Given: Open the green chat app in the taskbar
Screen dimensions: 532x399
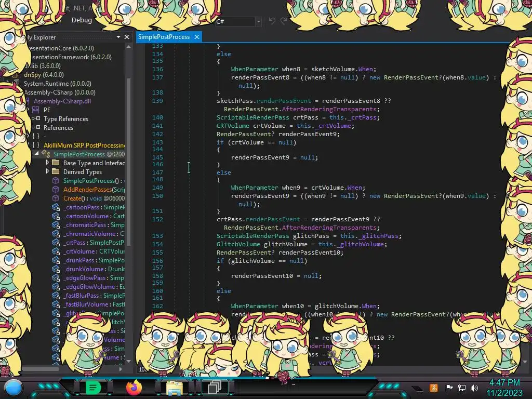Looking at the screenshot, I should tap(93, 388).
